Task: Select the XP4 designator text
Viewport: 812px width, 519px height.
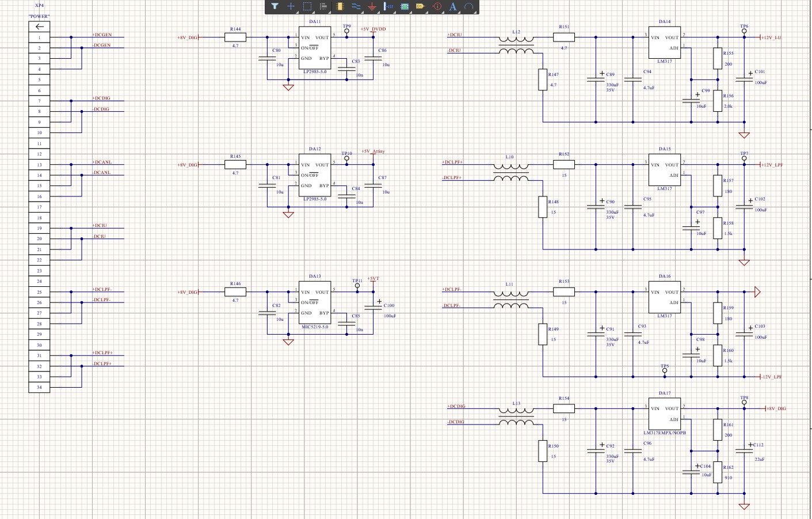Action: tap(39, 5)
